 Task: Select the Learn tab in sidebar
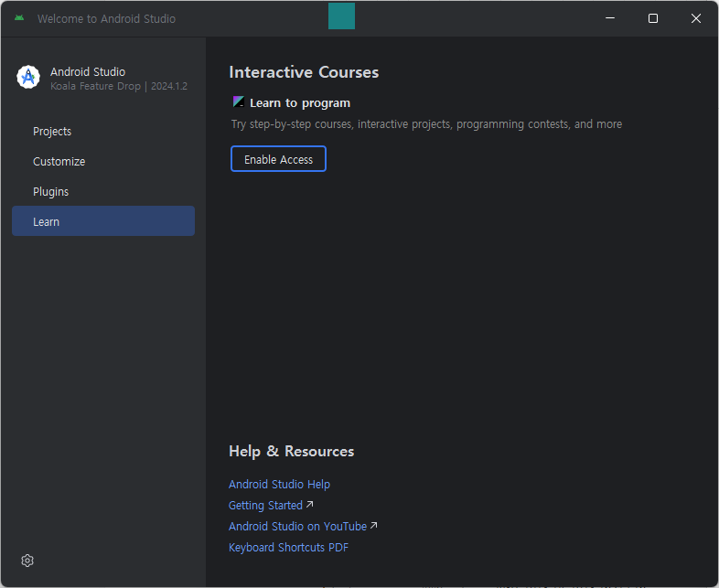(x=47, y=222)
